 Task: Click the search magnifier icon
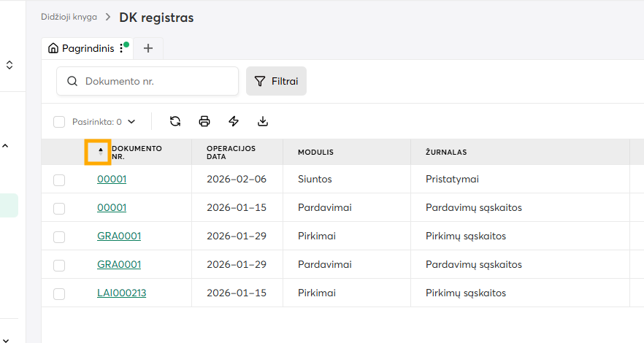(72, 82)
